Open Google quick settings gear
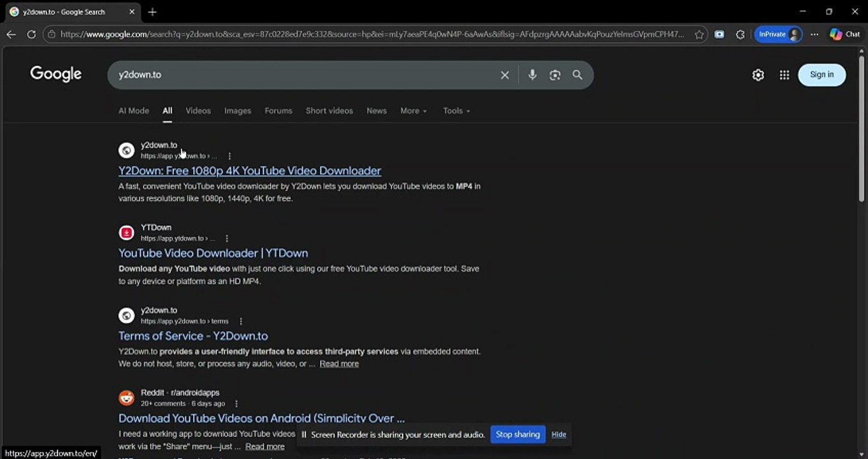 (x=758, y=75)
